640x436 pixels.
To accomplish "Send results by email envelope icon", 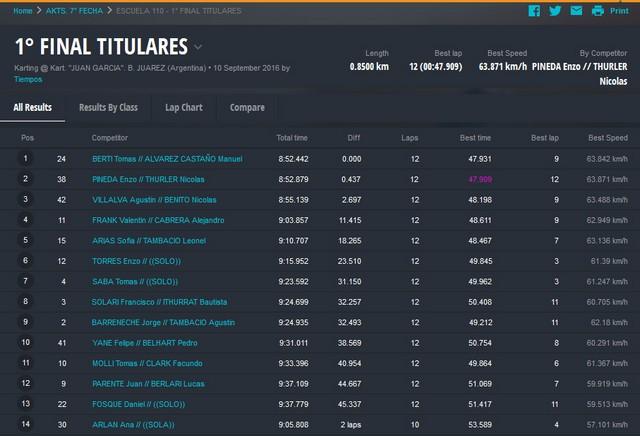I will [x=576, y=11].
